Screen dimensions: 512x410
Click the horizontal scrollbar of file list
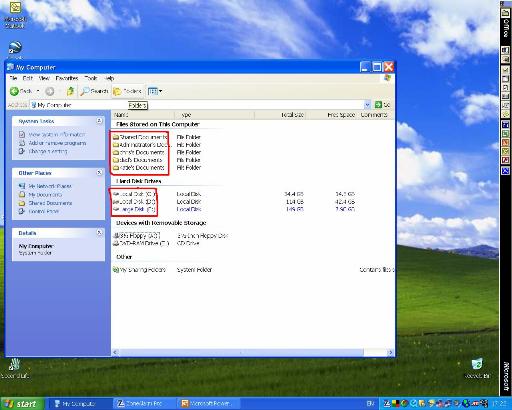pyautogui.click(x=241, y=352)
